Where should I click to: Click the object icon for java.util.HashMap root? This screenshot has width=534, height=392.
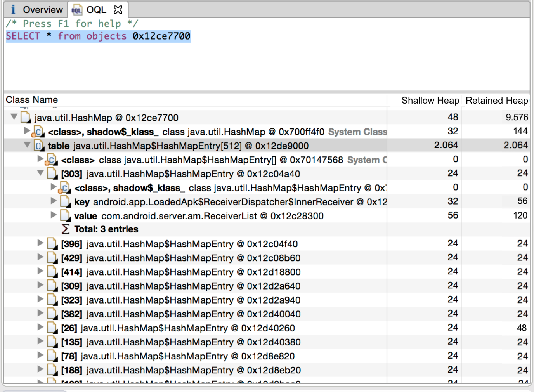pyautogui.click(x=26, y=117)
